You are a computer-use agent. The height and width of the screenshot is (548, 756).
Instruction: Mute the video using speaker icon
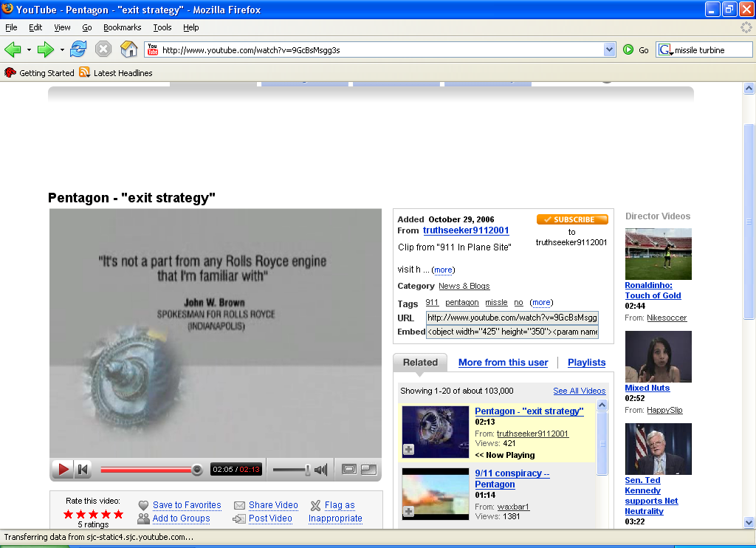coord(321,470)
